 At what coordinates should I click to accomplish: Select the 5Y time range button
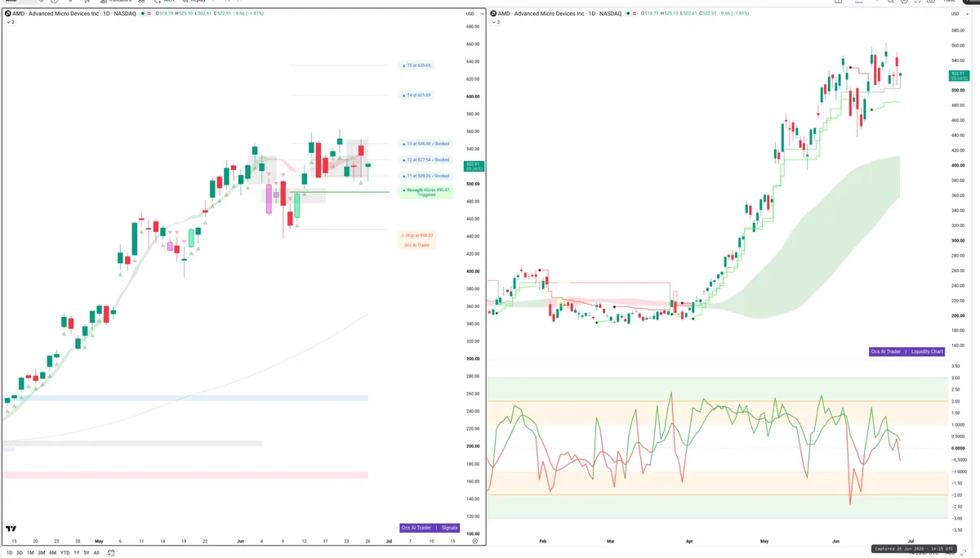86,552
